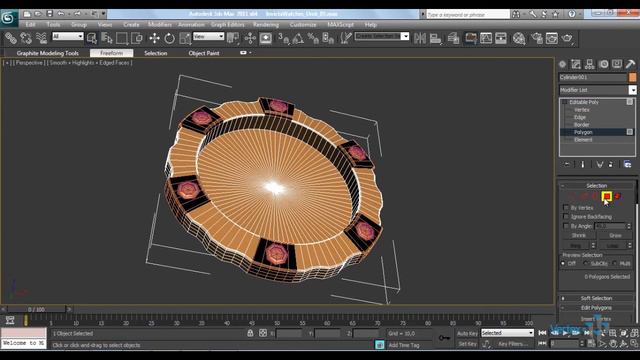Open the key filter Selected dropdown
Screen dimensions: 640x360
pos(507,333)
